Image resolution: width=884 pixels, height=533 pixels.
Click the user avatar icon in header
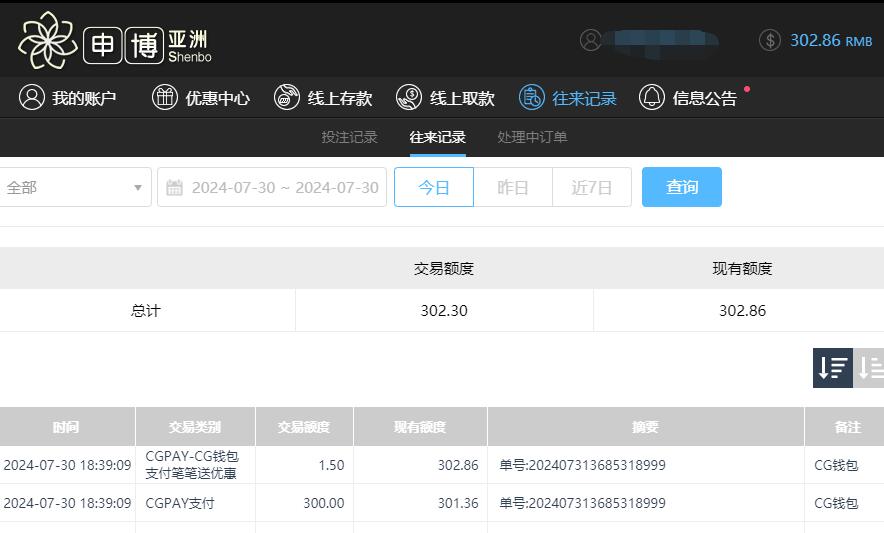coord(590,40)
